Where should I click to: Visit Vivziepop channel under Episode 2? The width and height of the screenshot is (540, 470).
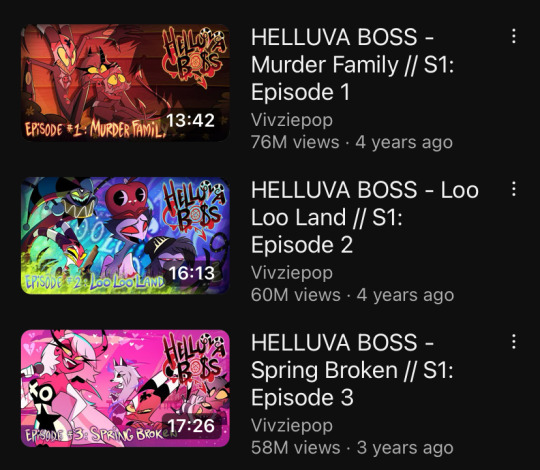click(x=292, y=273)
